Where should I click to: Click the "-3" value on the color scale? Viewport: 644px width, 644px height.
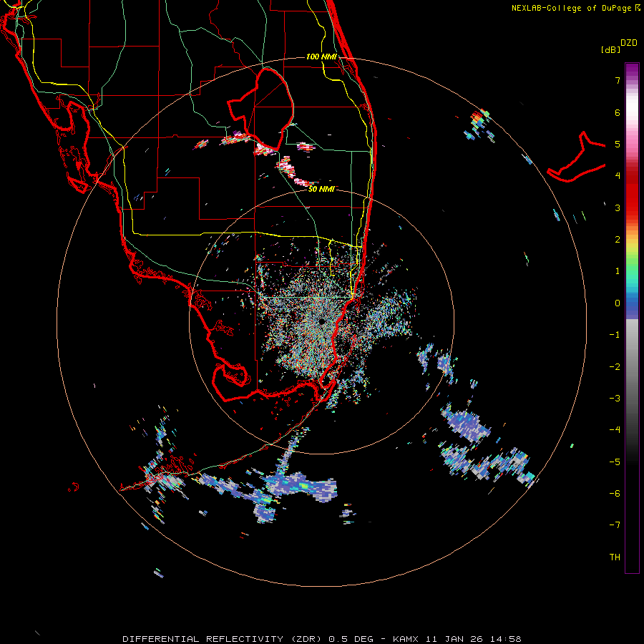(615, 399)
